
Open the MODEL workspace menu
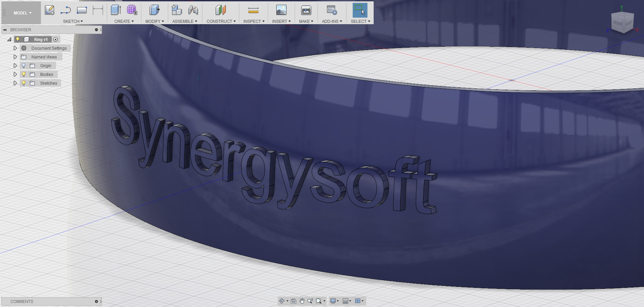coord(21,13)
